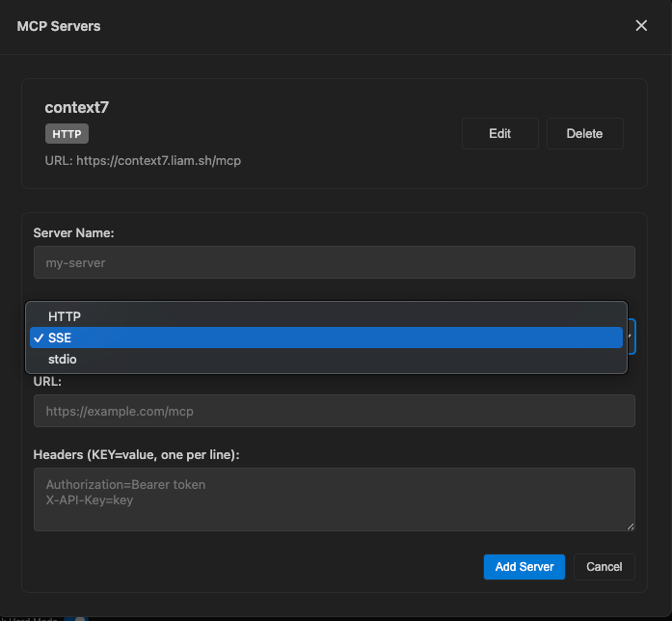Click the transport dropdown chevron arrow
Image resolution: width=672 pixels, height=621 pixels.
pyautogui.click(x=631, y=337)
